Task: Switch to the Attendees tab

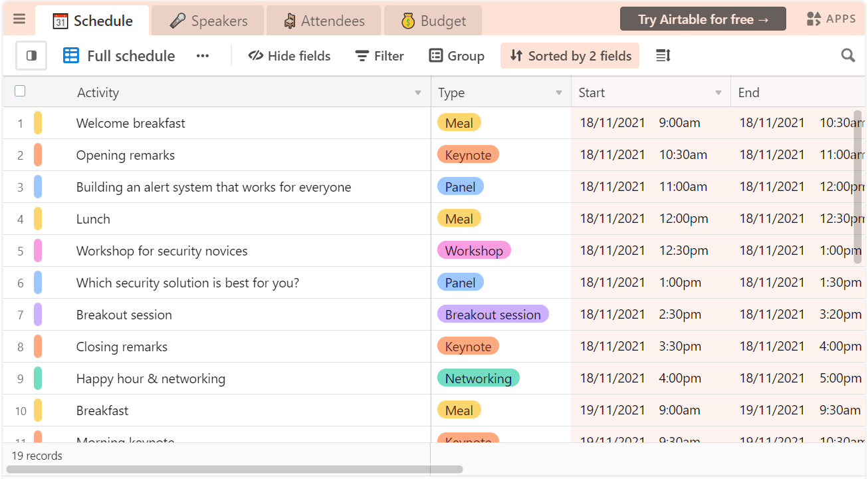Action: pos(324,21)
